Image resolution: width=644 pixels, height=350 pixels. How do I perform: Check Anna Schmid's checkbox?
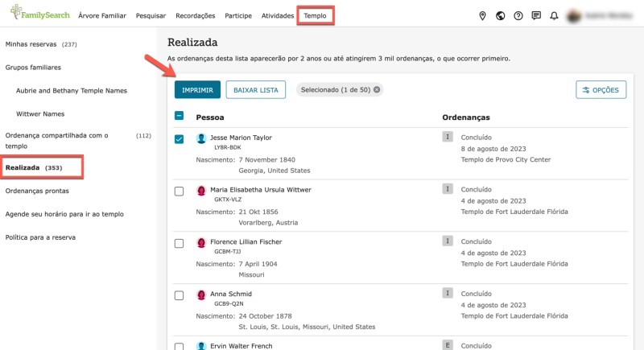tap(179, 295)
